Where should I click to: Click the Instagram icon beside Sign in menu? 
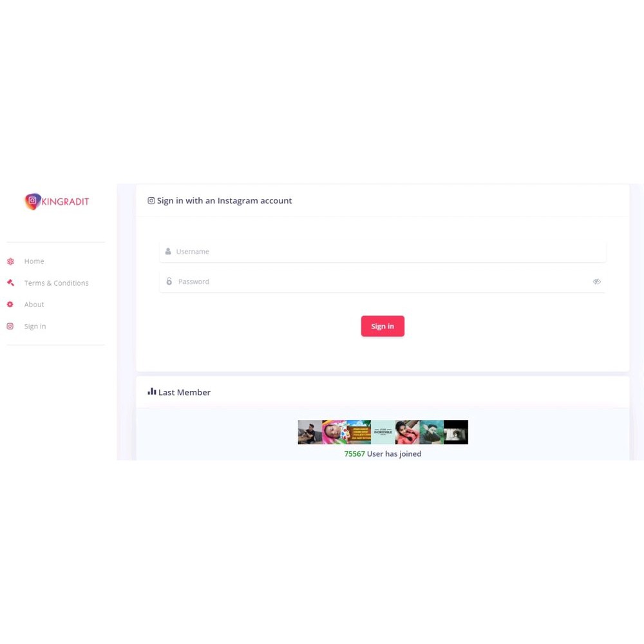(10, 326)
